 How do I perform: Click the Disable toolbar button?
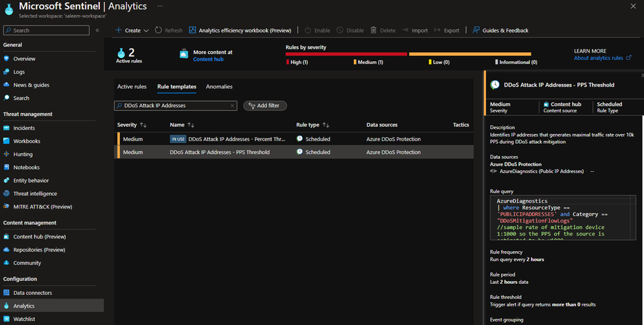pos(350,31)
